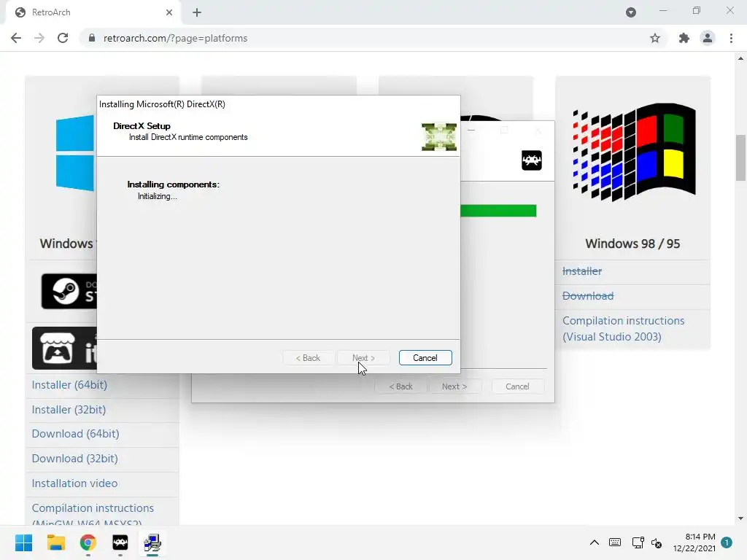Click the scrollbar up arrow

pos(740,58)
